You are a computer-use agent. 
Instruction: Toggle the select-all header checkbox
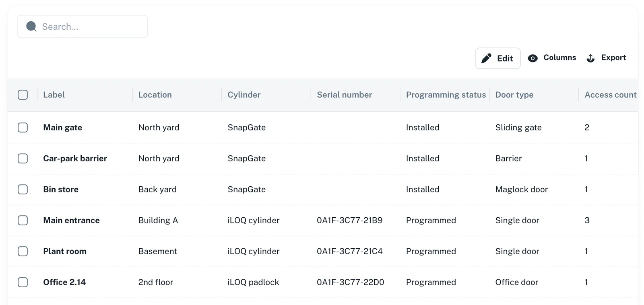click(23, 95)
